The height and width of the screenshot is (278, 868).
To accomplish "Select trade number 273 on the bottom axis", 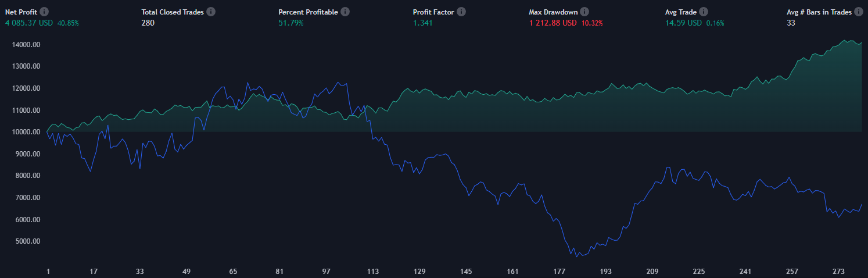I will (838, 272).
